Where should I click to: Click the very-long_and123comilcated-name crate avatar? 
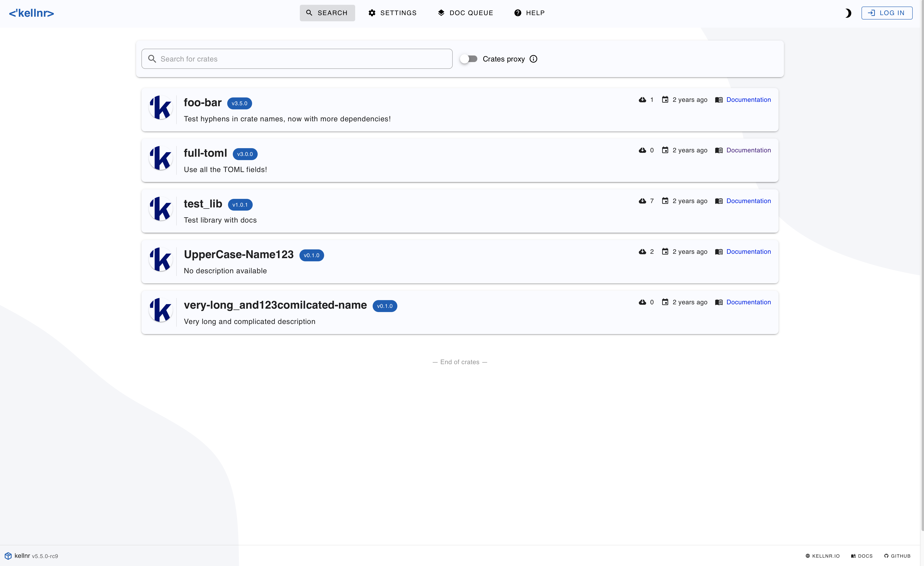pyautogui.click(x=161, y=310)
